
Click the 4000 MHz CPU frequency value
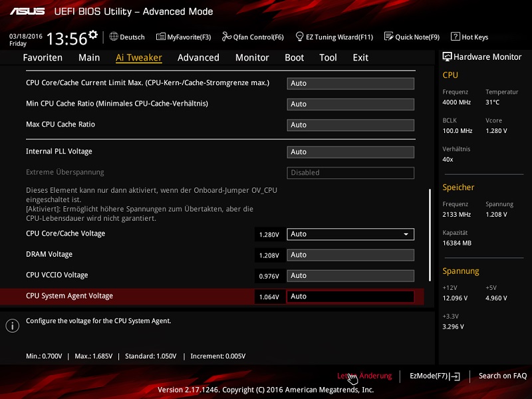(x=456, y=102)
